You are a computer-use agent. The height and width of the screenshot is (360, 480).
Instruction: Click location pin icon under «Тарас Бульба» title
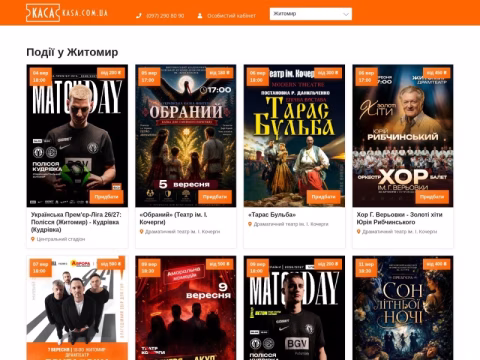click(250, 224)
